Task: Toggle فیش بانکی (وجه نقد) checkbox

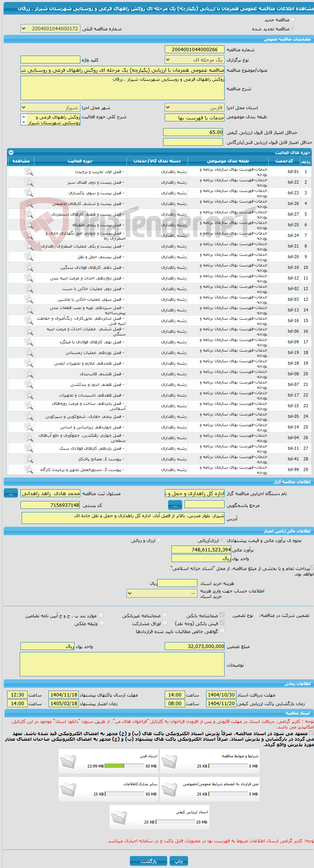Action: pyautogui.click(x=222, y=623)
